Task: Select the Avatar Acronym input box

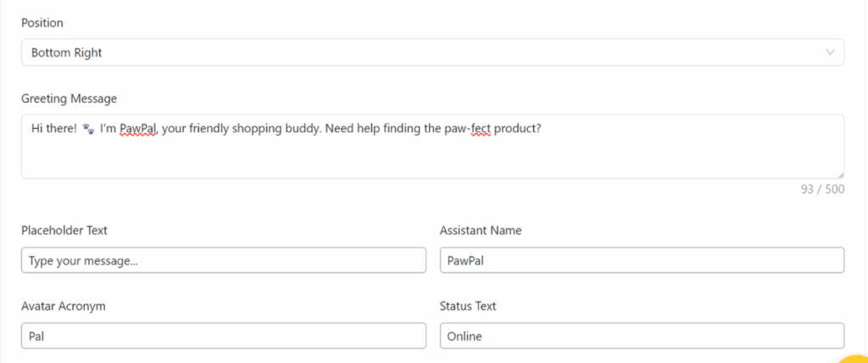Action: pyautogui.click(x=224, y=336)
